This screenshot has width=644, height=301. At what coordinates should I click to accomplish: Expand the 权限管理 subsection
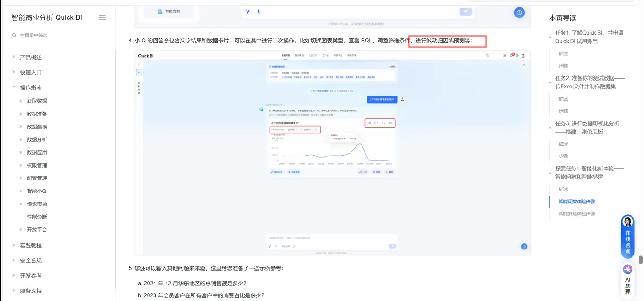tap(21, 165)
